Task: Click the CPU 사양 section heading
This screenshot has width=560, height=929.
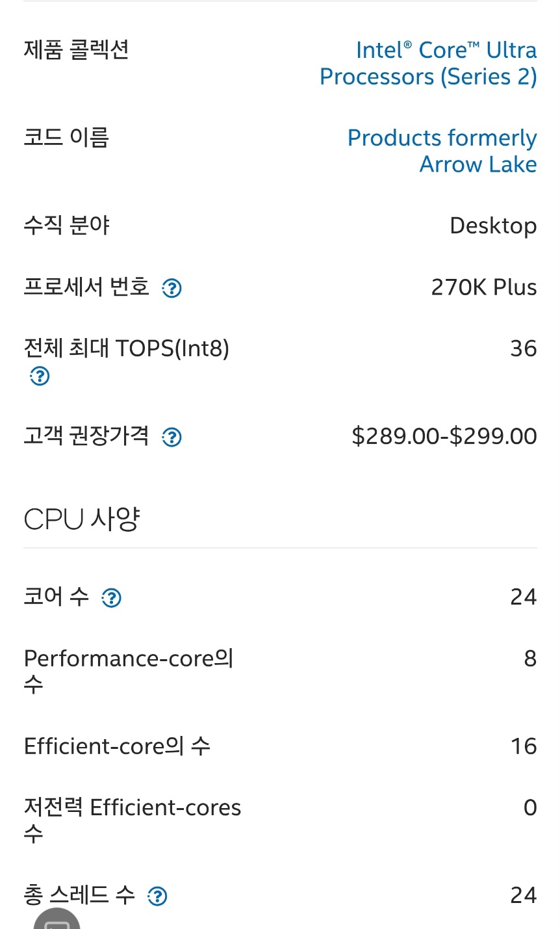Action: pos(82,519)
